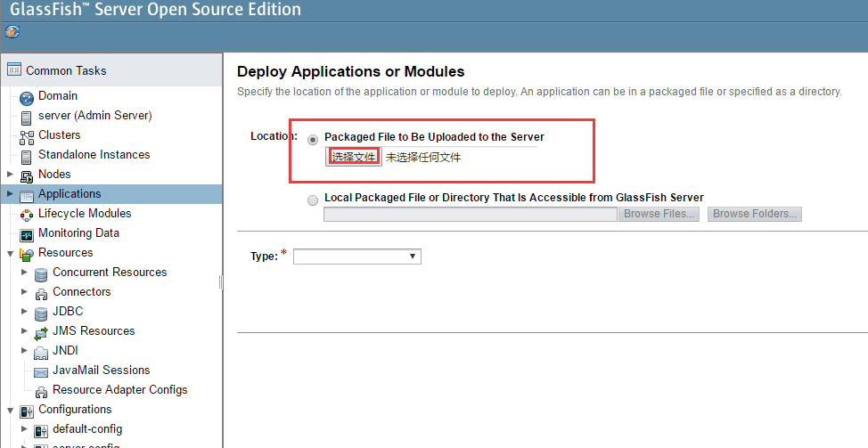
Task: Click the JMS Resources icon
Action: pyautogui.click(x=41, y=333)
